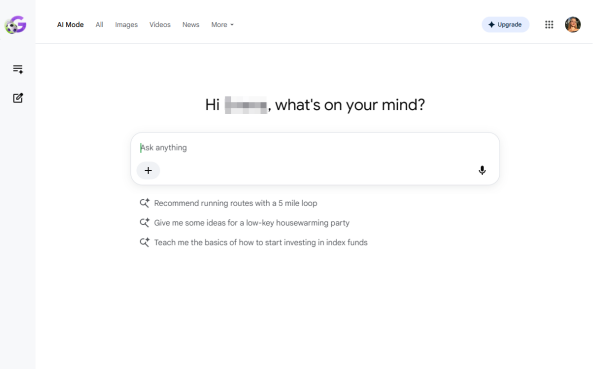Open the Google apps grid

pos(549,24)
